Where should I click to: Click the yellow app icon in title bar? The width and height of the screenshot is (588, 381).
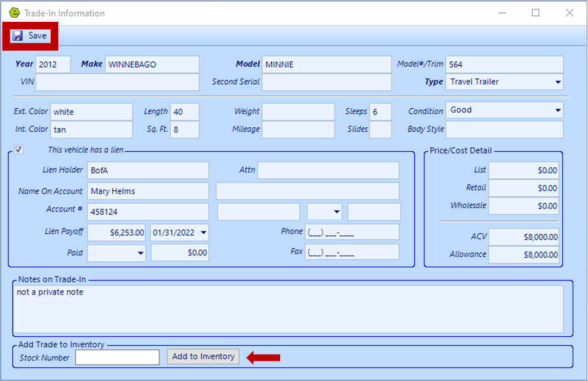point(14,13)
